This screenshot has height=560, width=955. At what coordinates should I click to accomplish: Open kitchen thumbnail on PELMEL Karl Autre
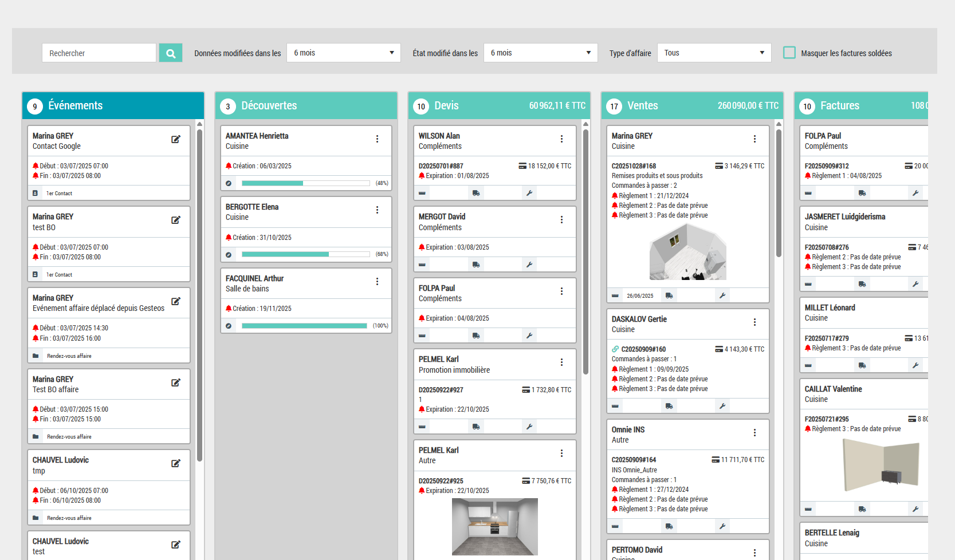[494, 526]
